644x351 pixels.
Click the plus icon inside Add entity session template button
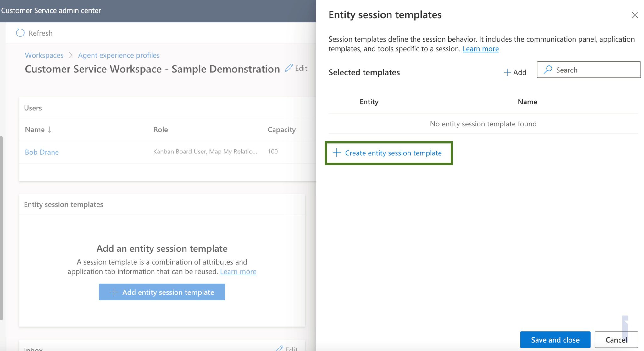[114, 292]
